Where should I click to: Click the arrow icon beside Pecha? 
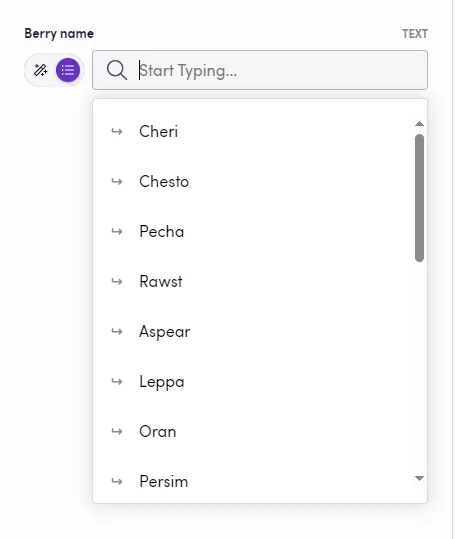pos(117,231)
